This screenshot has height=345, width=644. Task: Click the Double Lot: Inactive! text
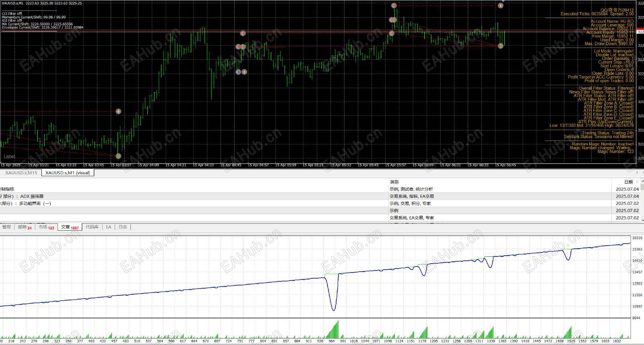615,55
